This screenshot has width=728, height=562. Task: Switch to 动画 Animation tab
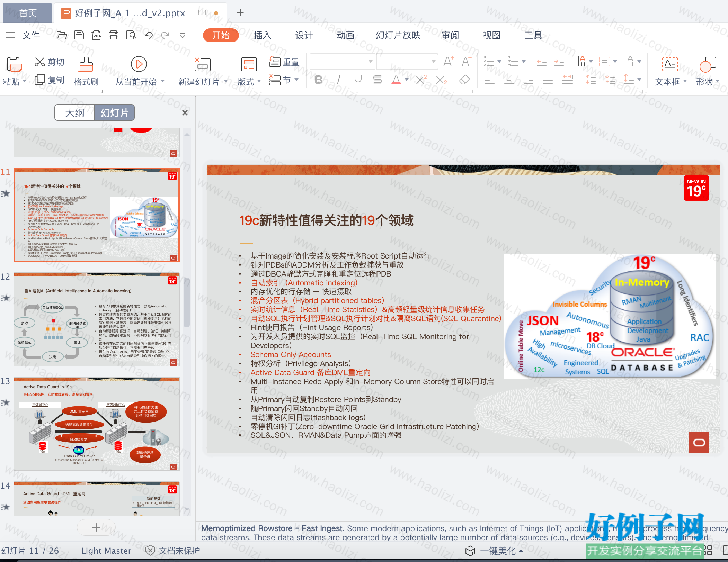345,35
